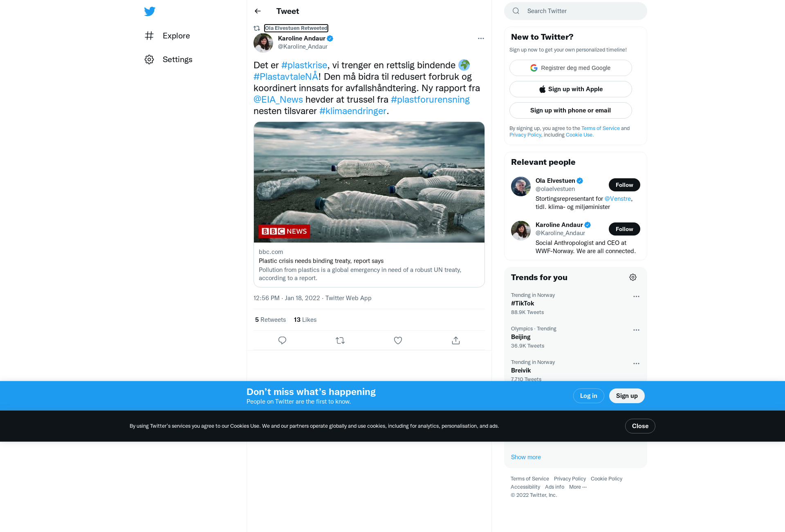Open the Trends for you settings gear
This screenshot has width=785, height=532.
click(633, 277)
